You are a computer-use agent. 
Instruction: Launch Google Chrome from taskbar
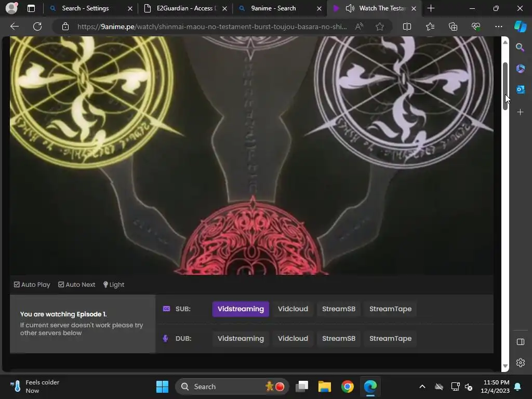[348, 387]
